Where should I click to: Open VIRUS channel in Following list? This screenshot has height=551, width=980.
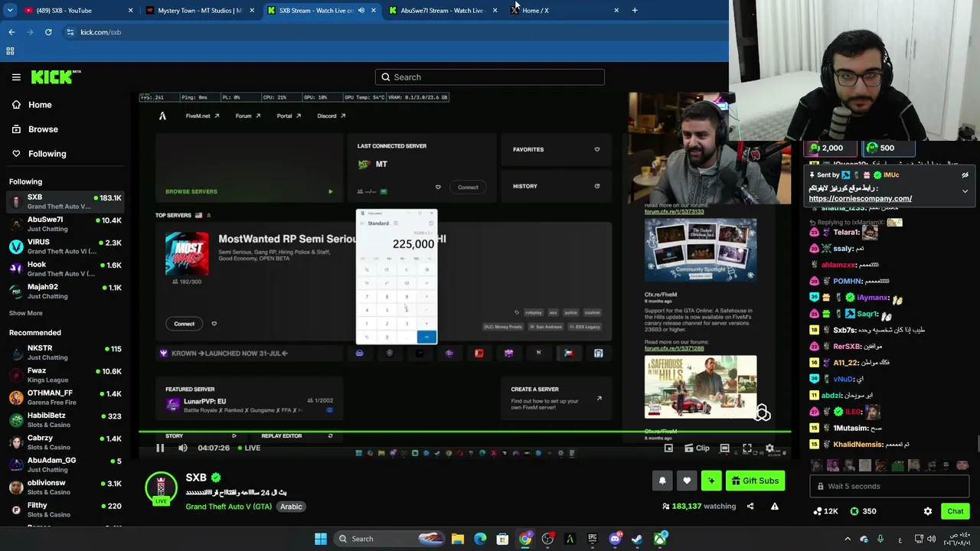(65, 246)
